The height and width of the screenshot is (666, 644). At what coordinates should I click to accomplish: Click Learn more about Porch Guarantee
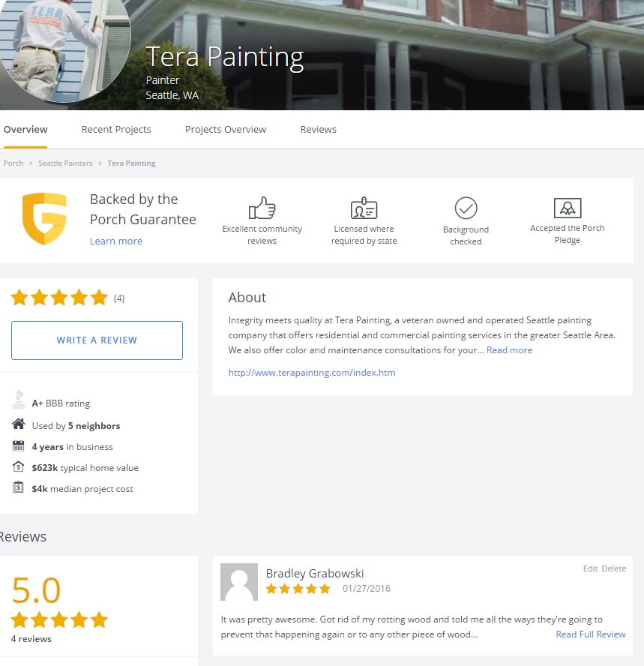pyautogui.click(x=116, y=241)
